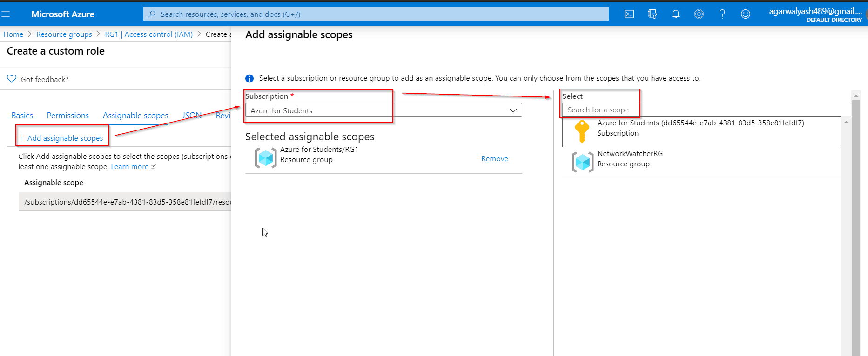
Task: Open the hamburger portal menu
Action: (x=6, y=14)
